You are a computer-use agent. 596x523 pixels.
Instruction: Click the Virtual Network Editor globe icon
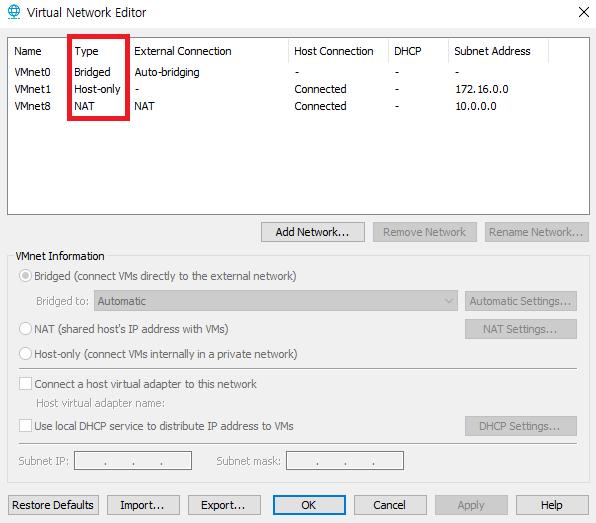click(x=14, y=12)
